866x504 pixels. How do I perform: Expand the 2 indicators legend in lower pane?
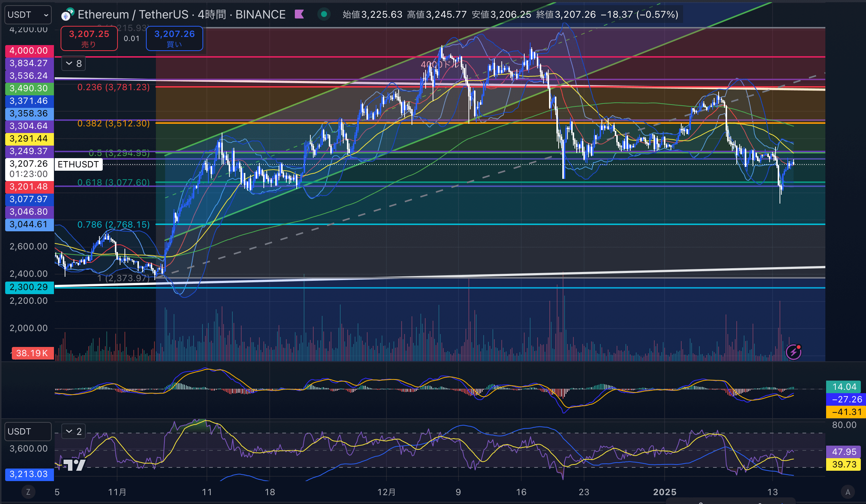tap(74, 431)
